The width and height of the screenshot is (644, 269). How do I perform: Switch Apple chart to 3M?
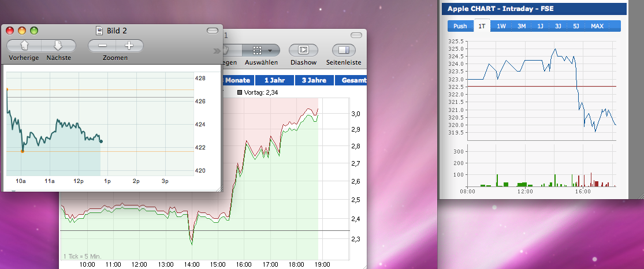(522, 26)
